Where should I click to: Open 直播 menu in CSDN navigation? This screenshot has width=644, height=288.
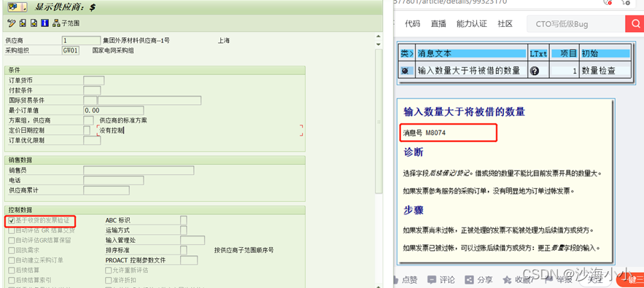(438, 24)
